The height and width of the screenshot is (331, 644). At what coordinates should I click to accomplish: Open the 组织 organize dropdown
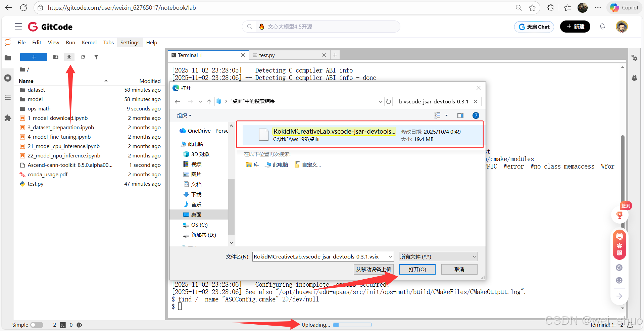[184, 115]
